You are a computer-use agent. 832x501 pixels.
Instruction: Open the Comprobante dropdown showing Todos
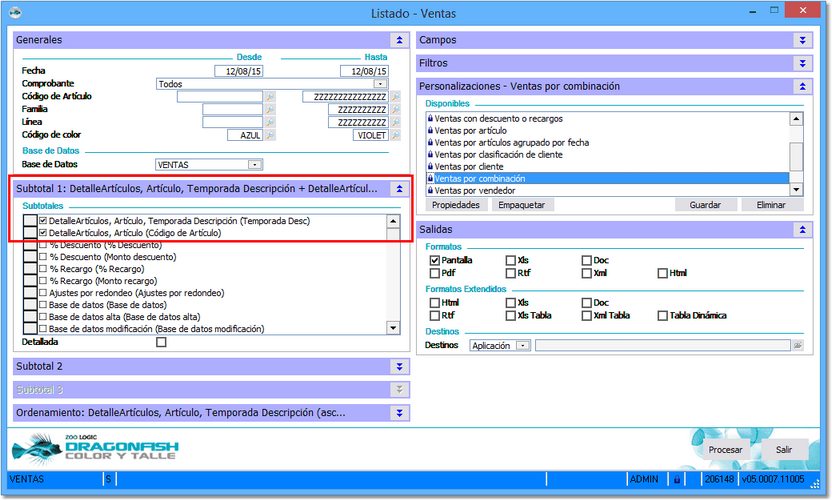point(380,84)
